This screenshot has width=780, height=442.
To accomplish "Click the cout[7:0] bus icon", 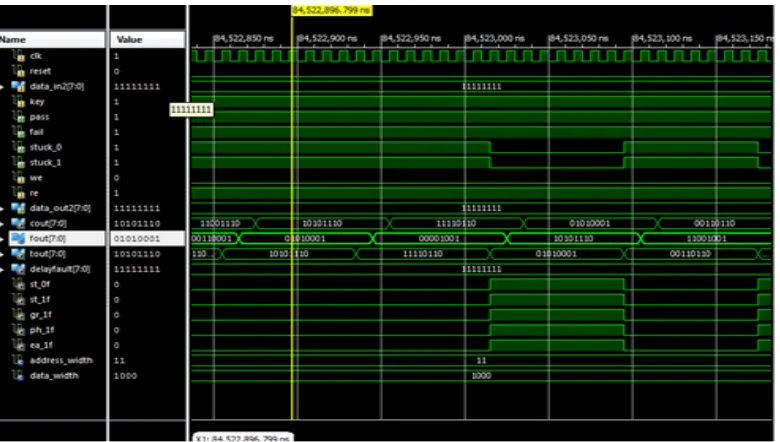I will 18,223.
